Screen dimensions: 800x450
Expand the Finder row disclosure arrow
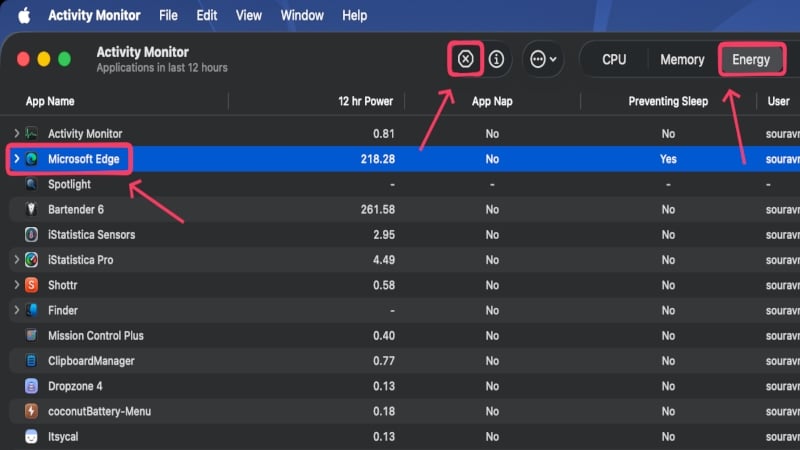[16, 310]
